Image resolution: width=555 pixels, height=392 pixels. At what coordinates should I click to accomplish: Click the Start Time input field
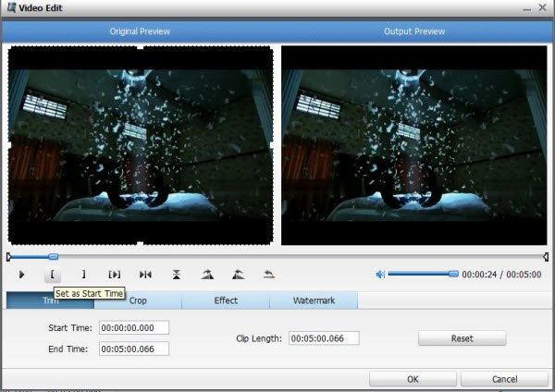(x=134, y=327)
